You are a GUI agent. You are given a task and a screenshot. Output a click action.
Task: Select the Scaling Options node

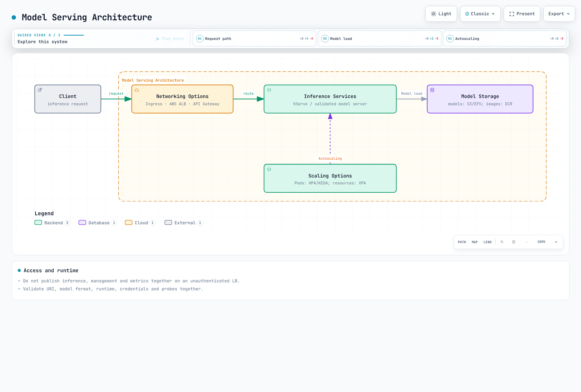point(330,178)
